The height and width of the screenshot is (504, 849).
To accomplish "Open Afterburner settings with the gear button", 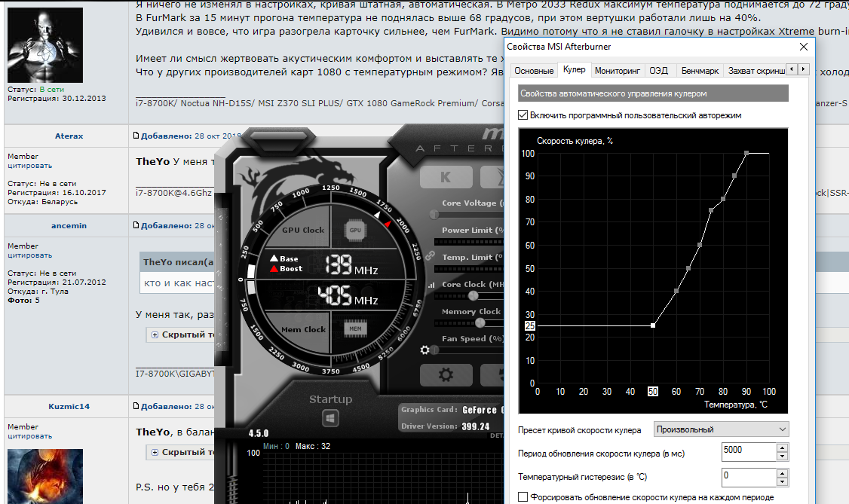I will point(446,374).
